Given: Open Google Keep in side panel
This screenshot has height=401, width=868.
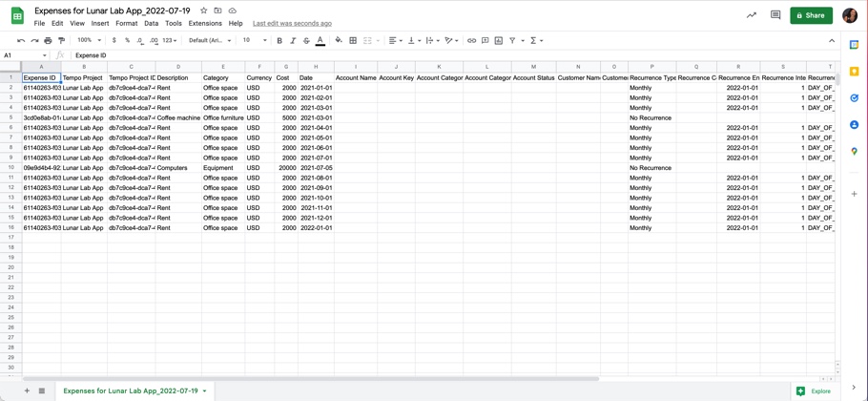Looking at the screenshot, I should click(x=854, y=72).
